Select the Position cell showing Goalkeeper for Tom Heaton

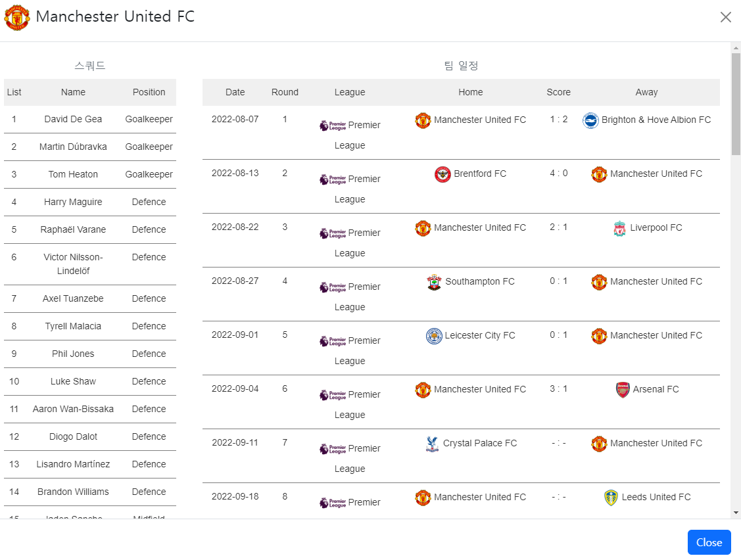[x=149, y=174]
